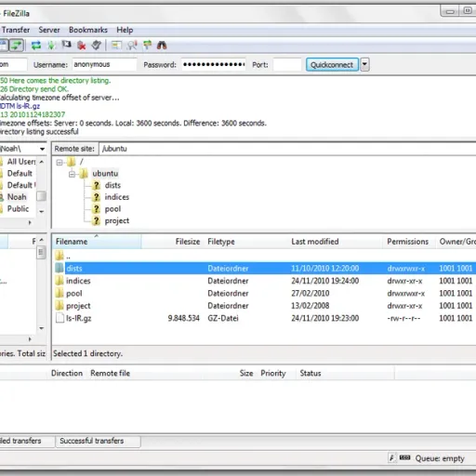This screenshot has height=476, width=476.
Task: Click the Password input field
Action: 214,64
